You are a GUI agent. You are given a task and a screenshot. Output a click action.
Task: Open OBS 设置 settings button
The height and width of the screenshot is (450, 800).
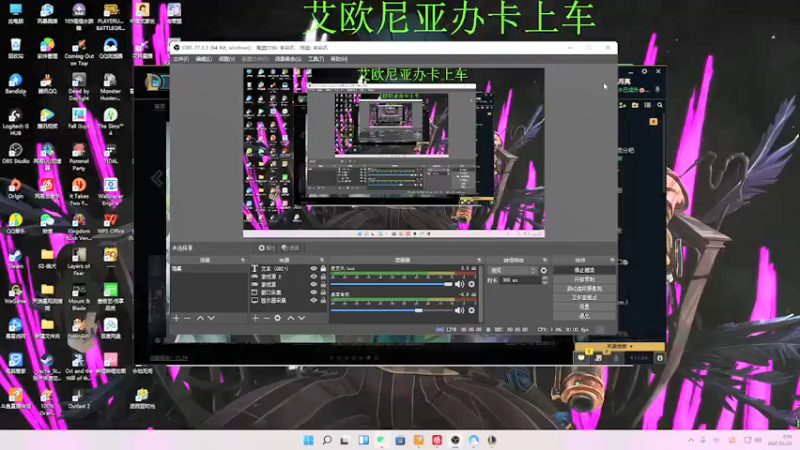pos(584,307)
